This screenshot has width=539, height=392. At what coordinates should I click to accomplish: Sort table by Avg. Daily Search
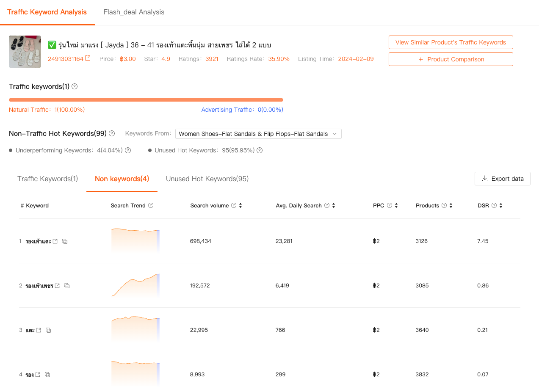click(x=334, y=206)
